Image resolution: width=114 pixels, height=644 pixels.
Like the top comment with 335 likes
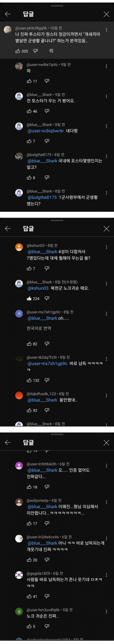click(x=18, y=51)
